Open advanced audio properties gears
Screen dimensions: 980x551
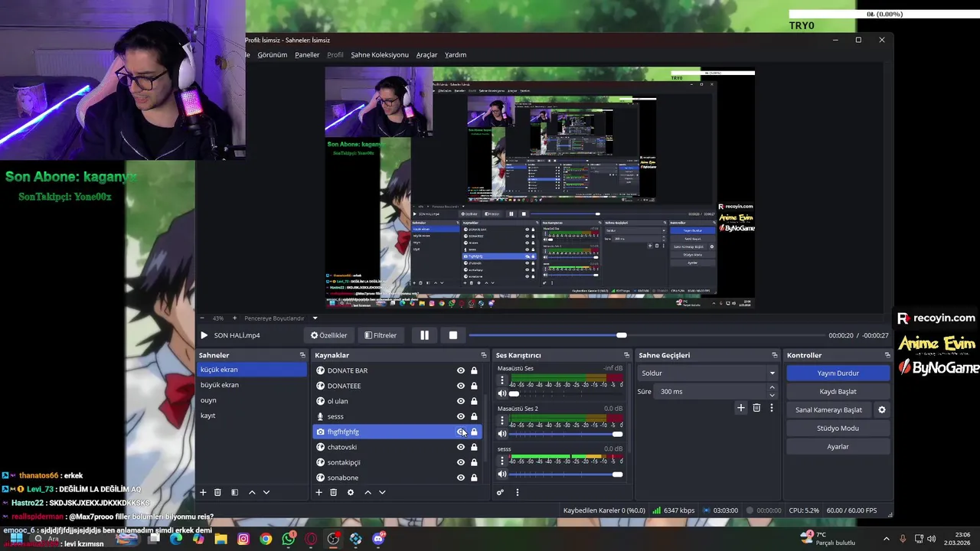tap(500, 492)
